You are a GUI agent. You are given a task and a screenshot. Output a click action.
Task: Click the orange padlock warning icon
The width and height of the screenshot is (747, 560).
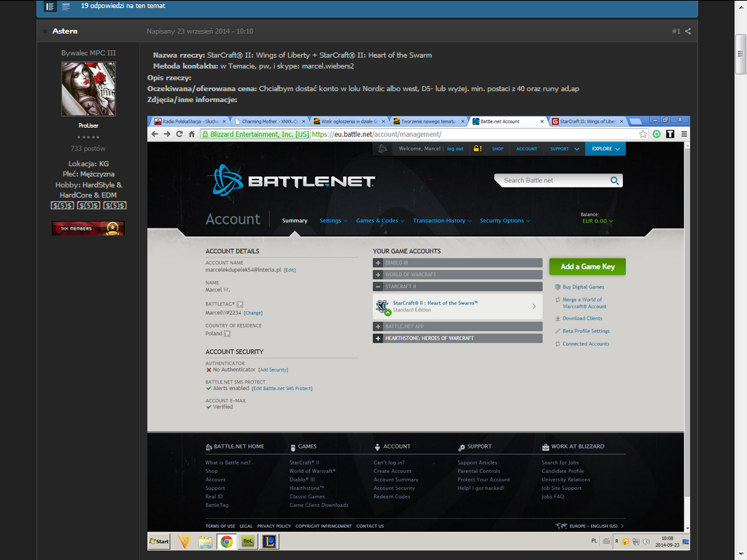[x=477, y=149]
